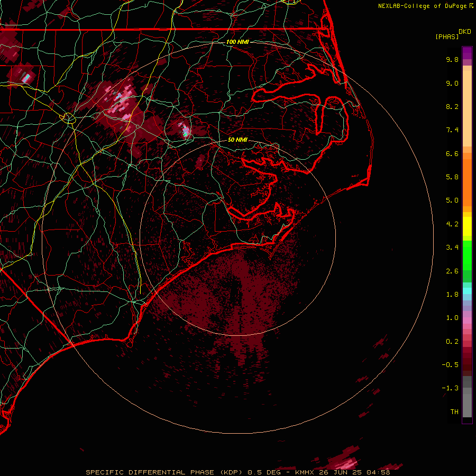
Task: Click the -0.5 value on color scale
Action: tap(450, 365)
